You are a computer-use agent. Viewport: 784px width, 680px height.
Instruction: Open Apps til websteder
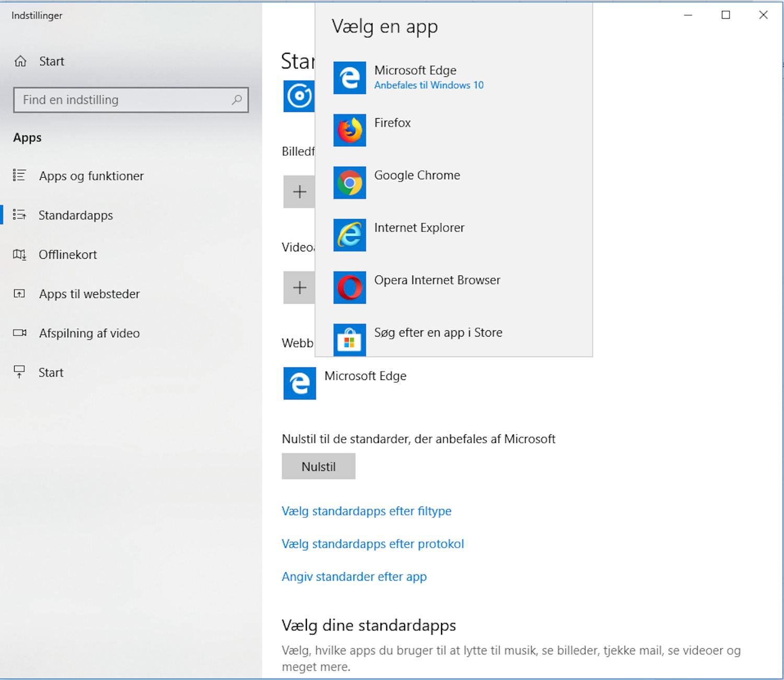89,294
